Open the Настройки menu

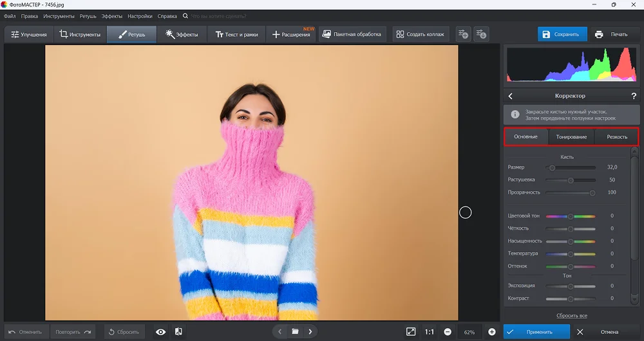pos(140,16)
